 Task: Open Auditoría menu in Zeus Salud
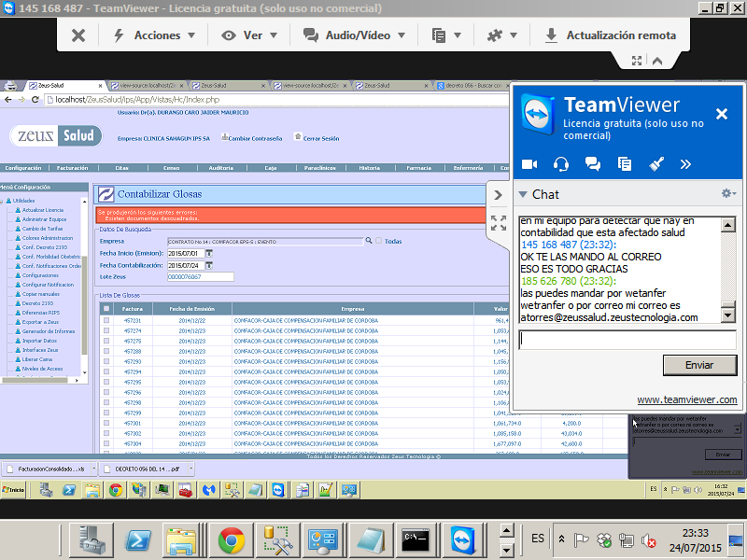pos(221,168)
